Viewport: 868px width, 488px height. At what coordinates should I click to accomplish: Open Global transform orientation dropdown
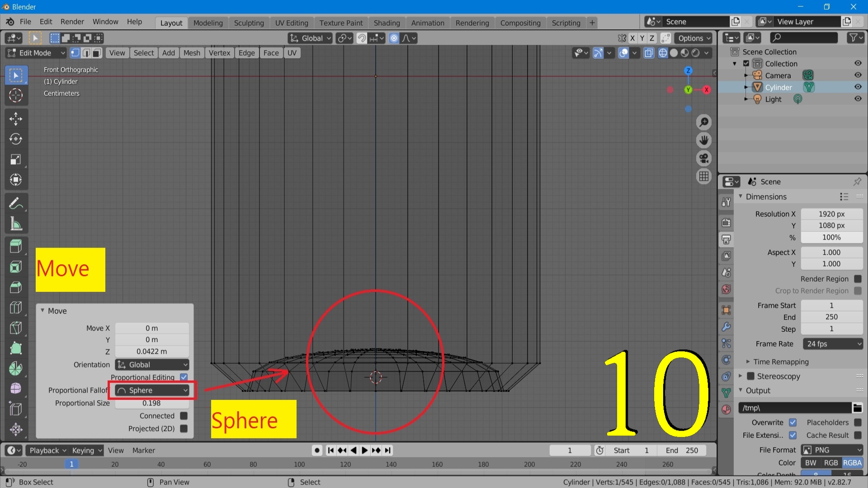(311, 38)
